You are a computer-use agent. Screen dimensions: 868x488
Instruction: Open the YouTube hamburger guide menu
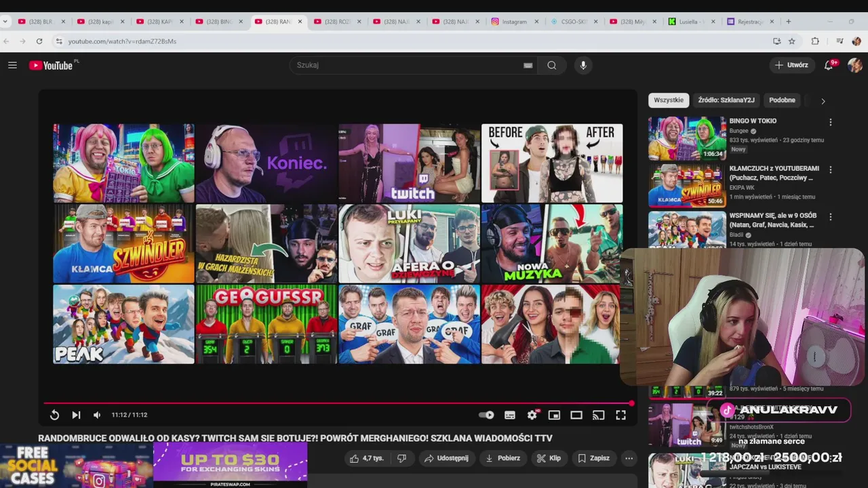click(x=12, y=65)
